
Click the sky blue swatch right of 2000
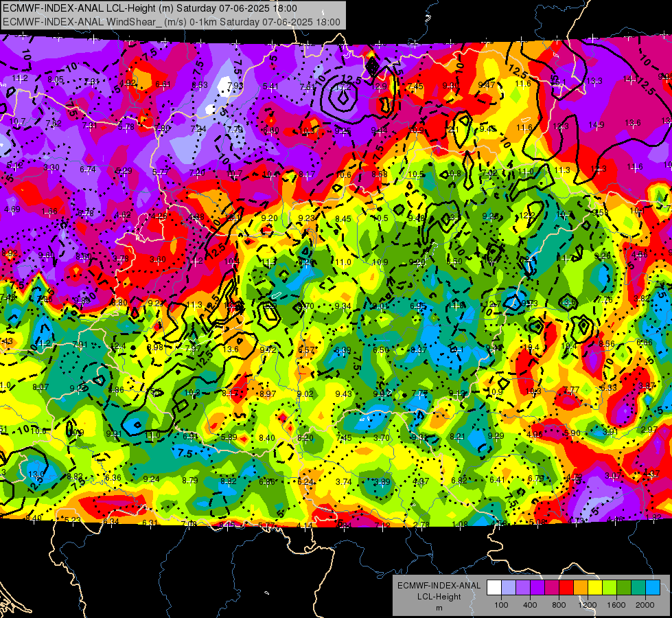(652, 588)
